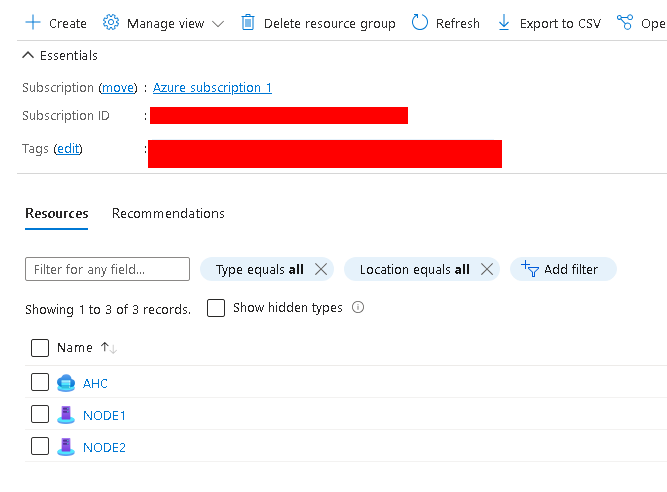
Task: Check the NODE1 row checkbox
Action: 40,414
